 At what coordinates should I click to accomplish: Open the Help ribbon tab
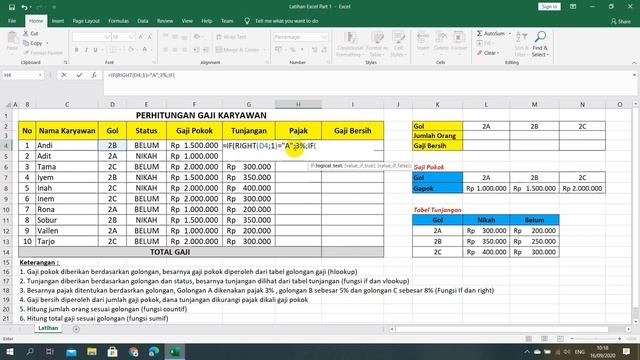pyautogui.click(x=207, y=21)
